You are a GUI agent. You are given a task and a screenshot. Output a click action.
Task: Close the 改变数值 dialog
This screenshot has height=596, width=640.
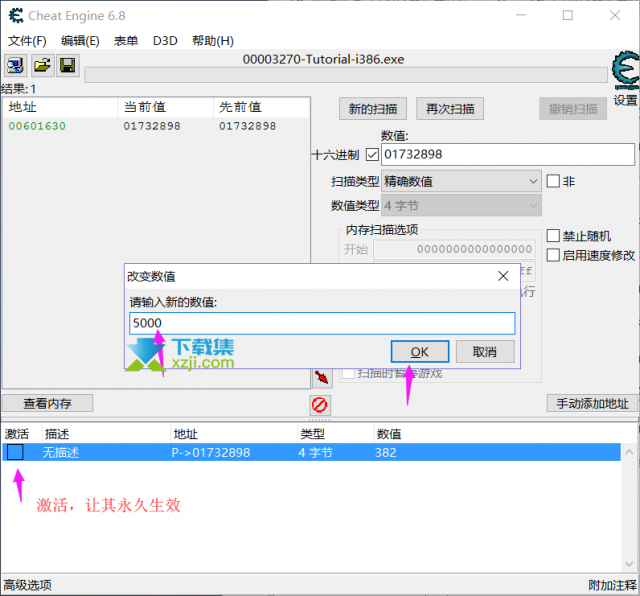503,276
